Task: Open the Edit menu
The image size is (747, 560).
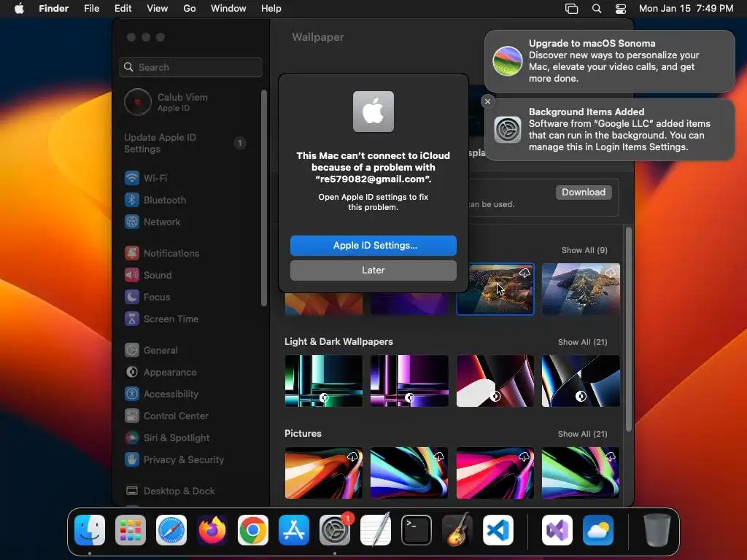Action: pos(123,9)
